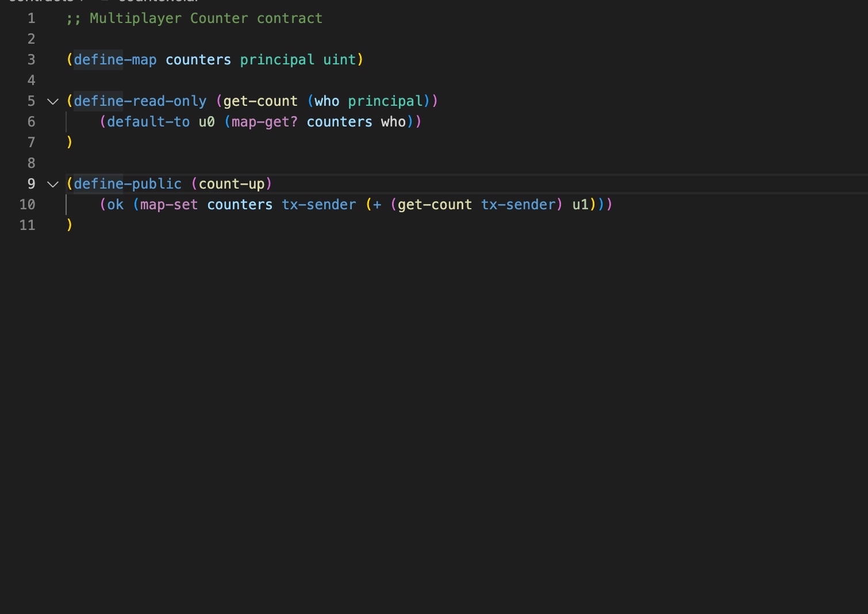Click "counters" on line 6
Viewport: 868px width, 614px height.
pos(339,122)
